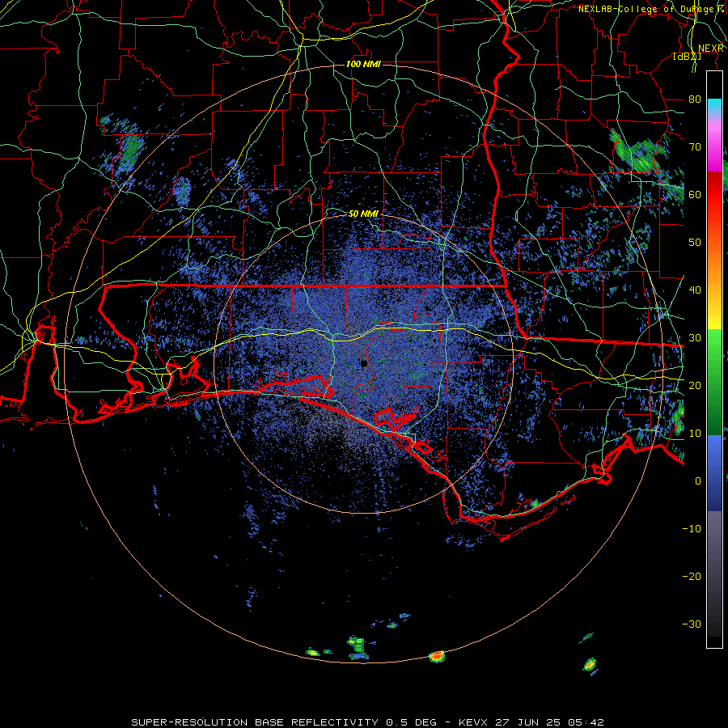
Task: Click the red-orange storm cell on the 100 NMI ring
Action: point(437,656)
